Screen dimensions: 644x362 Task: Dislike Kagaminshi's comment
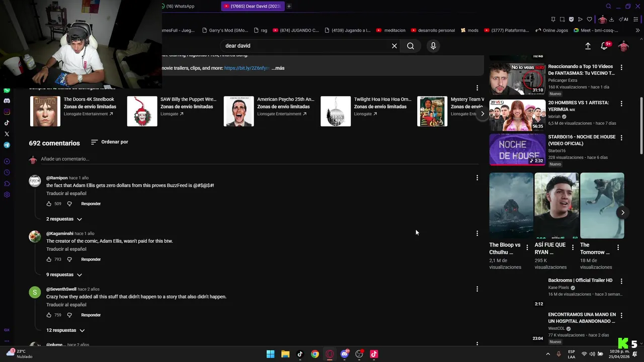(69, 259)
